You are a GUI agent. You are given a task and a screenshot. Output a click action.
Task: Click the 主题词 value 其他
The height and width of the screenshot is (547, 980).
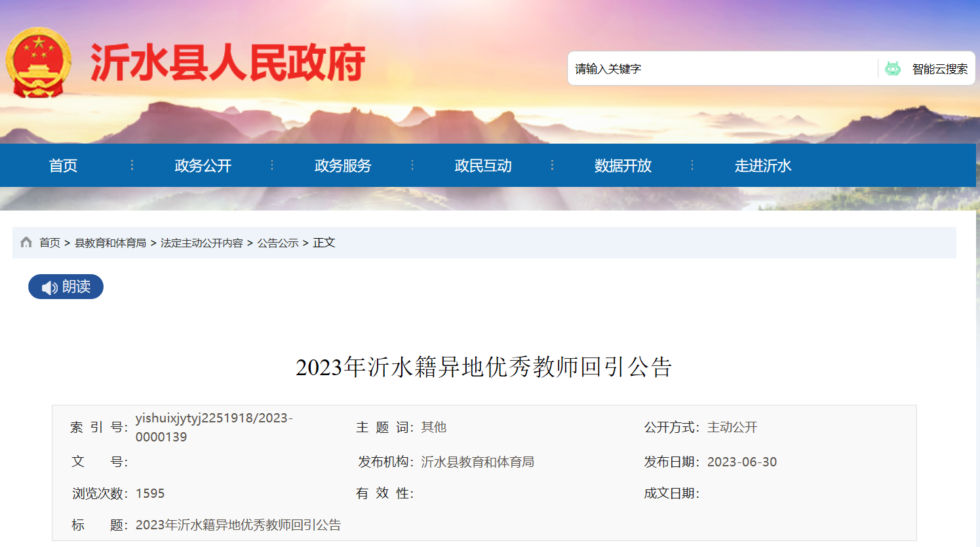[434, 428]
